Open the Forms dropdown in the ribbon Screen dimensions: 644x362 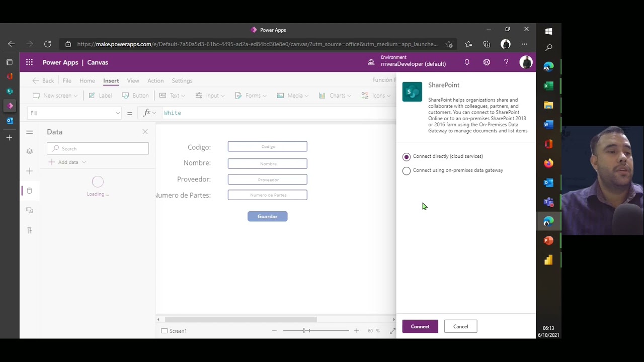[x=251, y=96]
